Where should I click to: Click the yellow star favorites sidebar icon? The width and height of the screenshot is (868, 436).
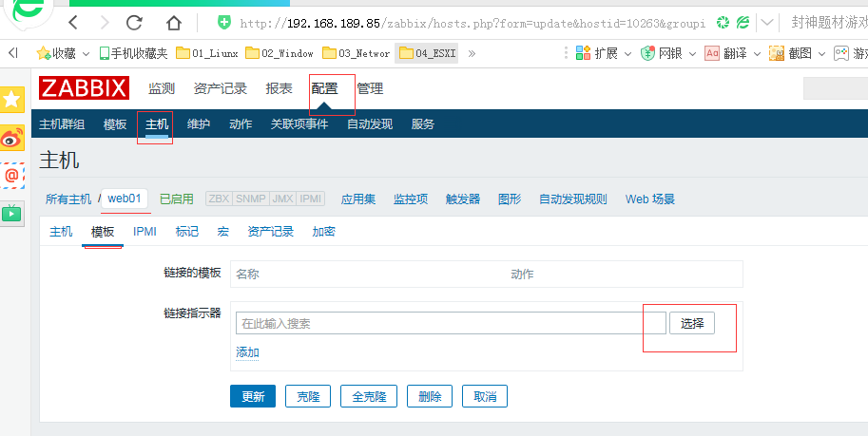12,100
